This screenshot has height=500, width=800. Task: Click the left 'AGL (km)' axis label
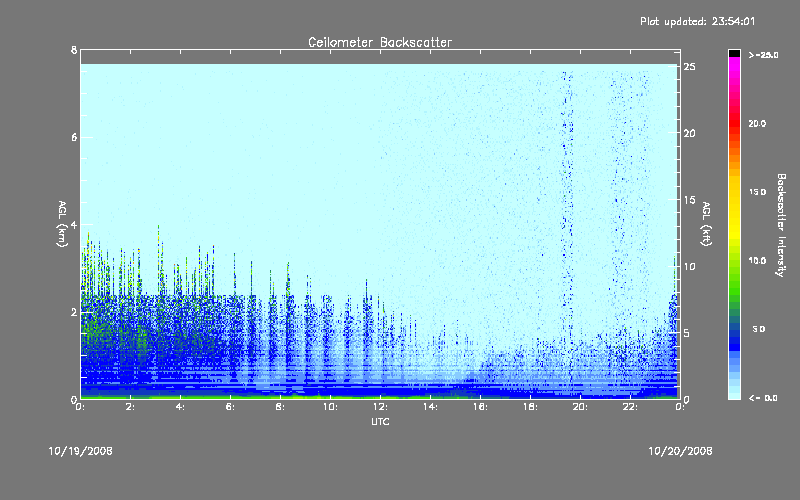(x=62, y=224)
